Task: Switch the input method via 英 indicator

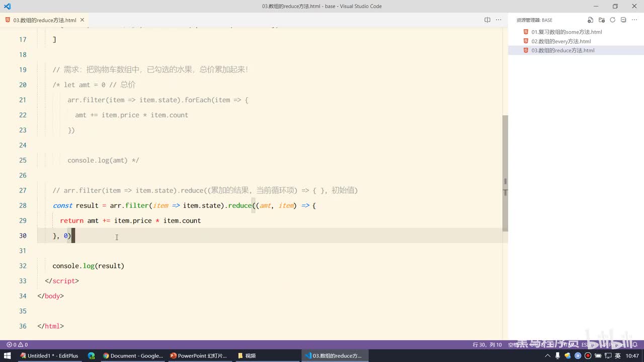Action: pos(617,355)
